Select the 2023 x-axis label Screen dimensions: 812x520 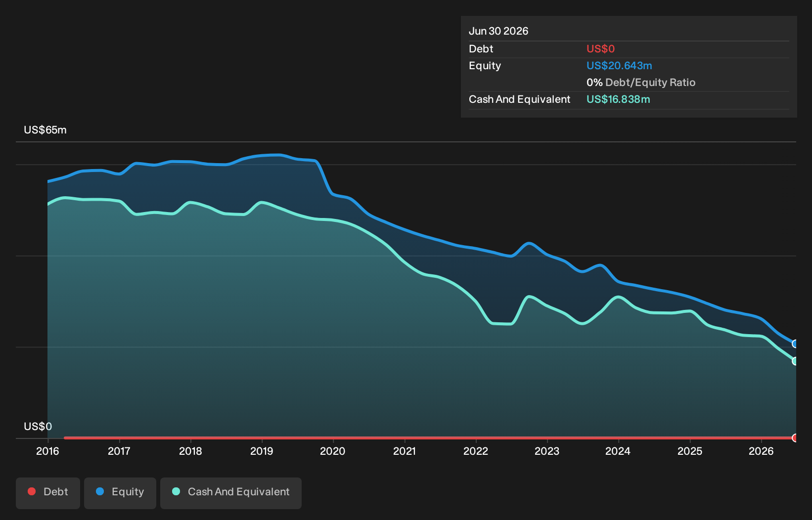[x=547, y=451]
